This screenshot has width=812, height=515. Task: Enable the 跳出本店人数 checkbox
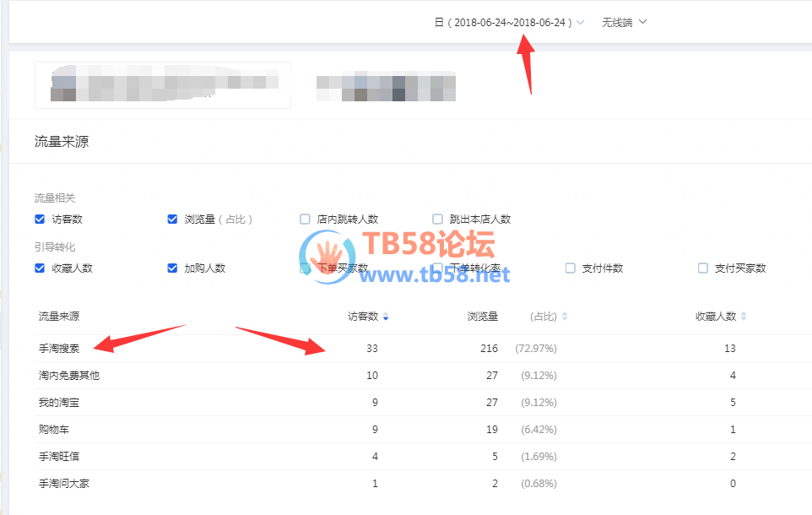438,220
